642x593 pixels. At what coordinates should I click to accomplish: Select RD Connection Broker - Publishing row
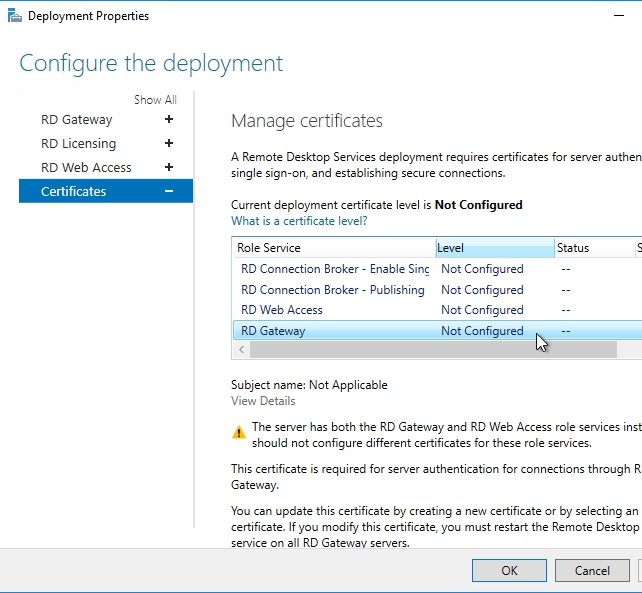tap(333, 290)
